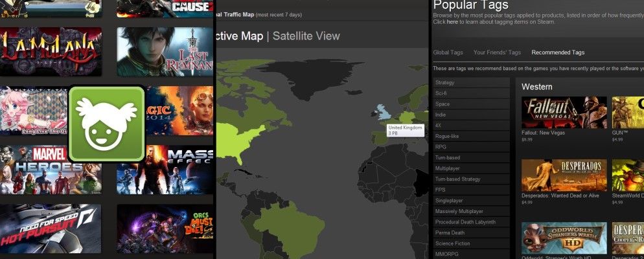Choose the Indie tag

472,115
